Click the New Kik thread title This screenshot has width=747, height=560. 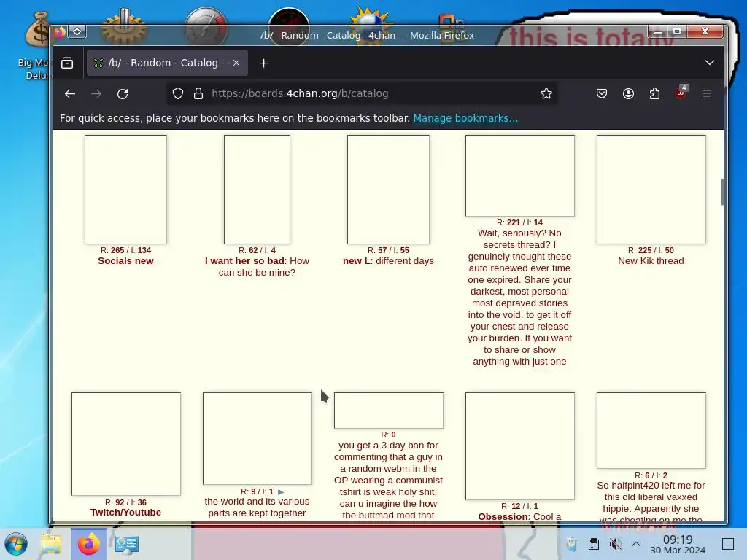click(x=651, y=261)
